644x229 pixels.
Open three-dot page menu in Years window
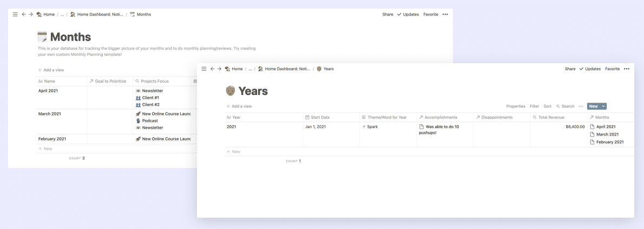pyautogui.click(x=627, y=69)
